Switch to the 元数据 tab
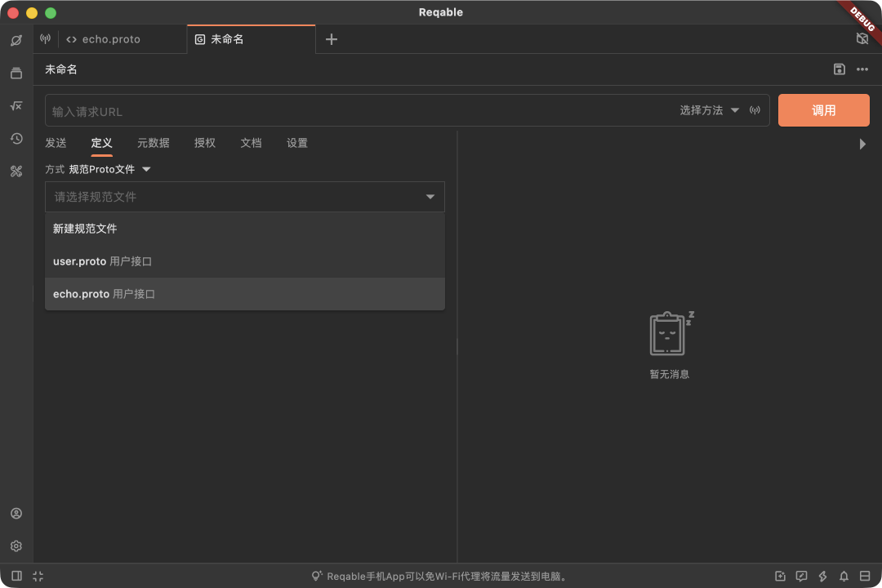Viewport: 882px width, 588px height. click(x=153, y=143)
